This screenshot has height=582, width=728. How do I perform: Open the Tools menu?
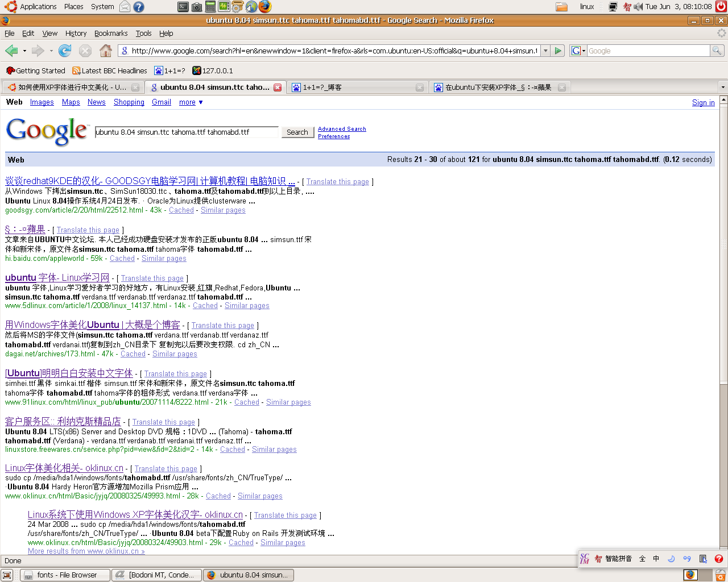point(143,34)
